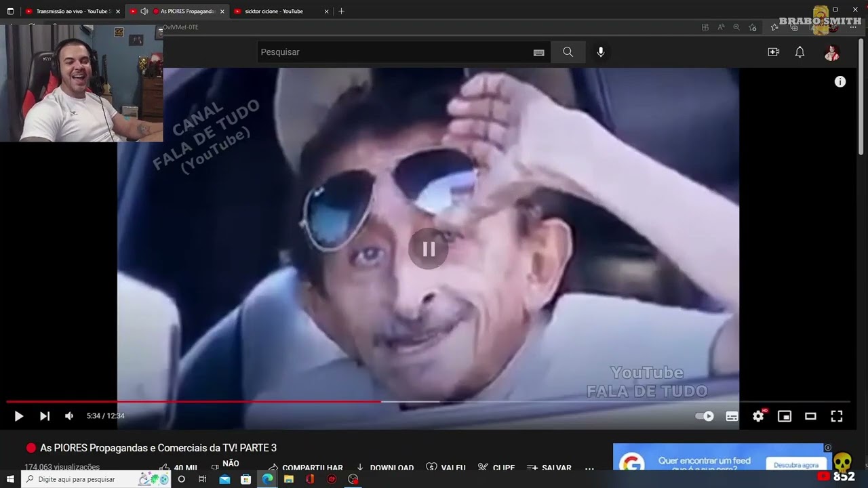Open Office app from taskbar
868x488 pixels.
click(310, 479)
